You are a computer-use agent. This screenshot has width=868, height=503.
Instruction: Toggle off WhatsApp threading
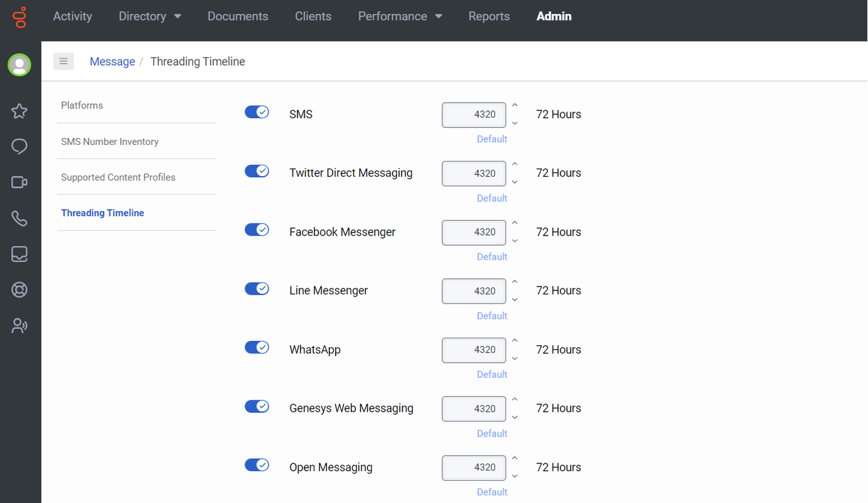257,347
